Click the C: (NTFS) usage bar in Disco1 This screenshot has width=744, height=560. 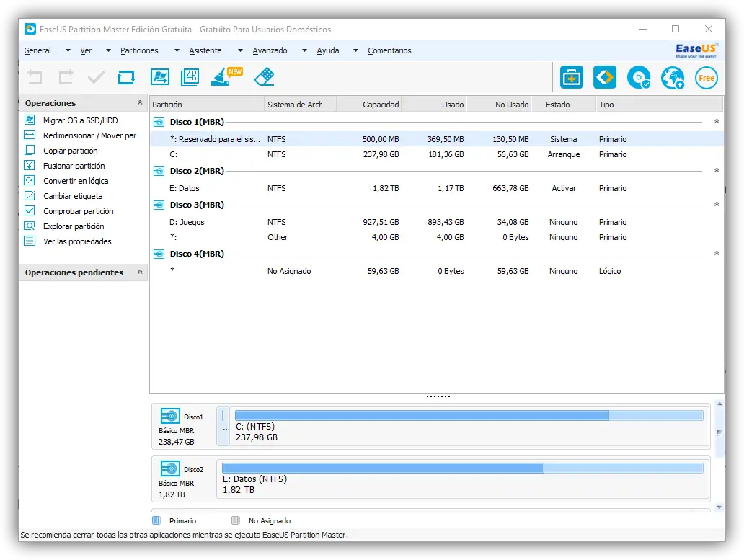(x=469, y=415)
